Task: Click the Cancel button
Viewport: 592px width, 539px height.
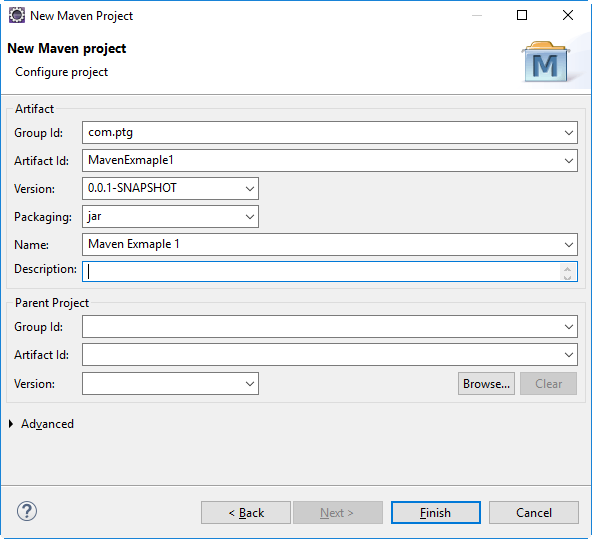Action: 533,513
